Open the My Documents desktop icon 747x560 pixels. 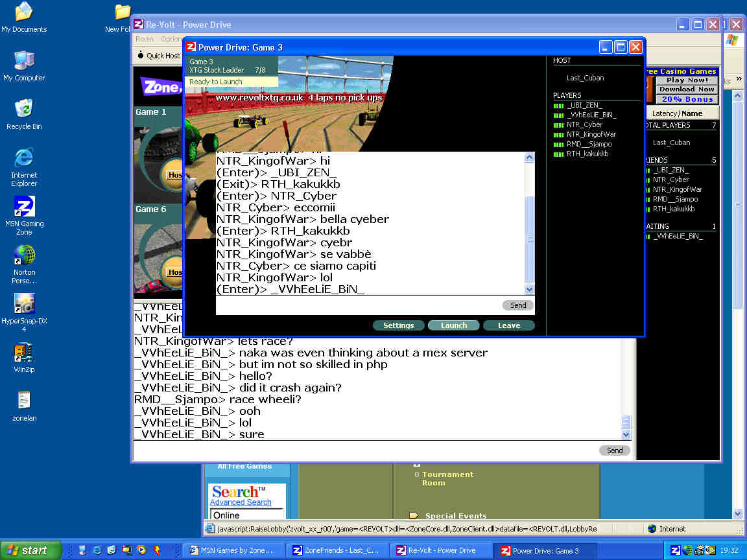24,17
